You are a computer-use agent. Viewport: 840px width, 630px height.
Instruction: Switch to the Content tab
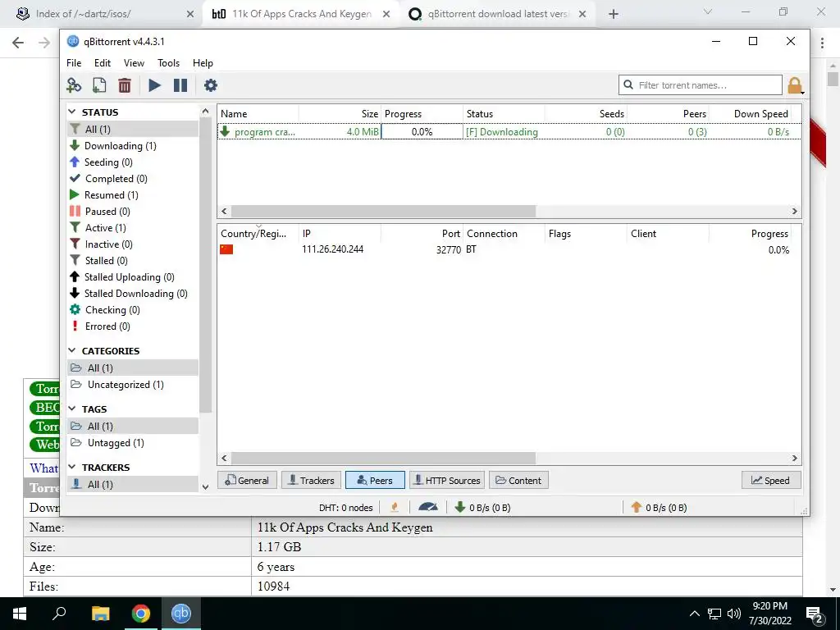pyautogui.click(x=518, y=481)
